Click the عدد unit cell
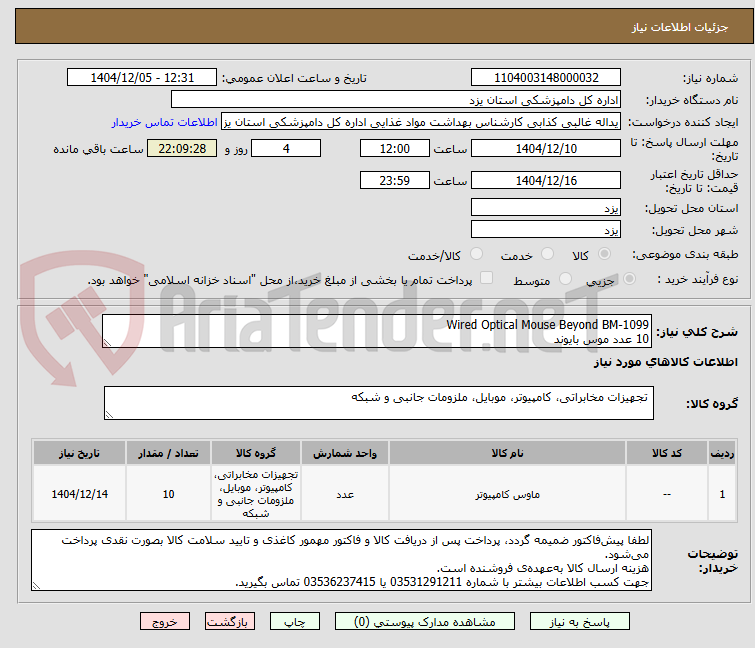The width and height of the screenshot is (755, 648). (345, 494)
